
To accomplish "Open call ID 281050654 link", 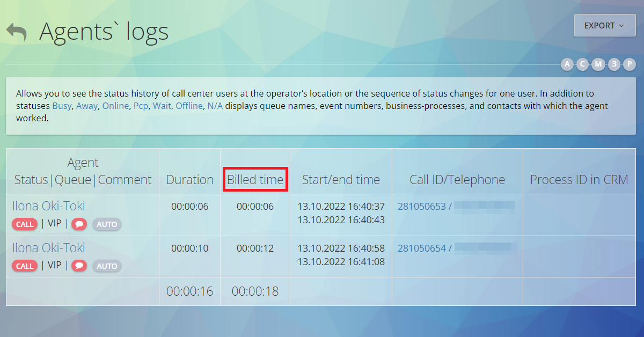I will tap(422, 248).
